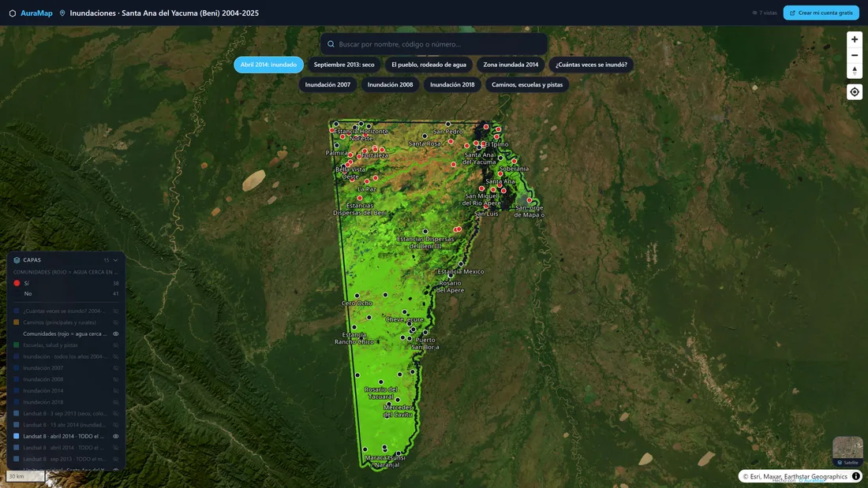
Task: Open the AuraMap home link in the header
Action: [x=36, y=13]
